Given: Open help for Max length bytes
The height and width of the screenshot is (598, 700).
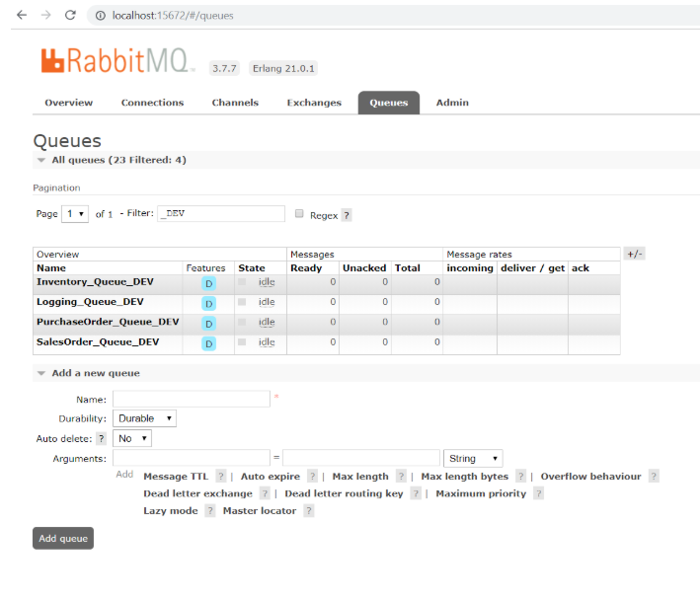Looking at the screenshot, I should coord(520,477).
